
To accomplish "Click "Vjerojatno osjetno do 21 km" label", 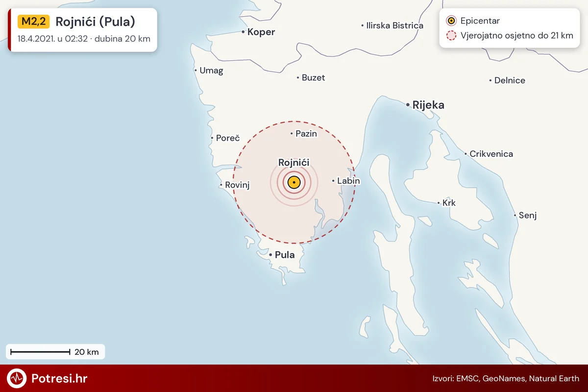I will pyautogui.click(x=517, y=35).
